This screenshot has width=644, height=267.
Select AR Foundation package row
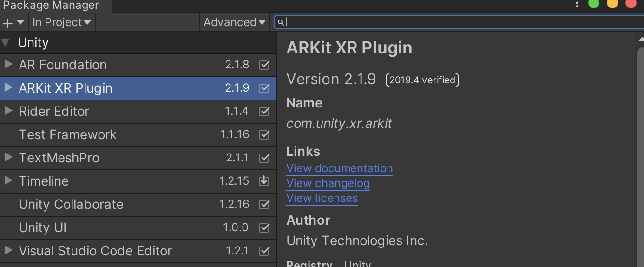[x=138, y=65]
